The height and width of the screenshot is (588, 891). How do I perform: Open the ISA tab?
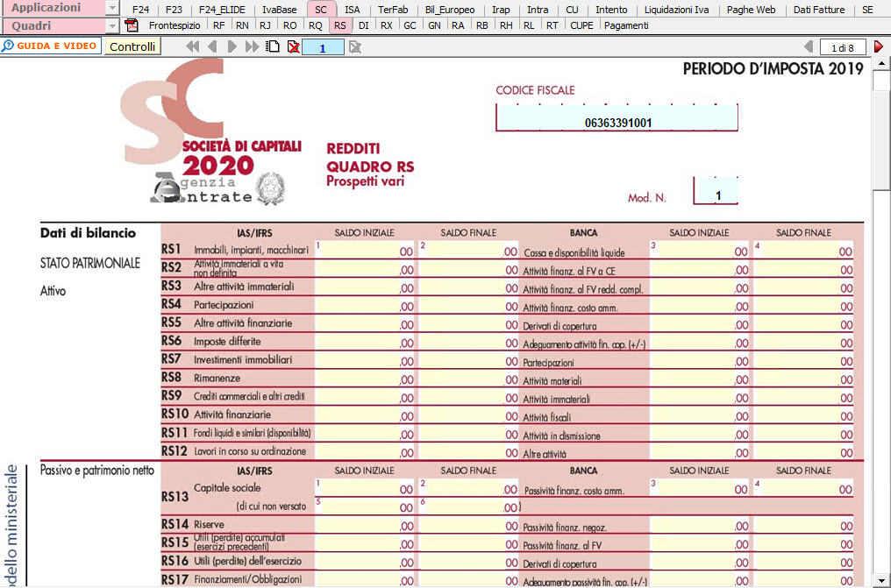tap(353, 10)
